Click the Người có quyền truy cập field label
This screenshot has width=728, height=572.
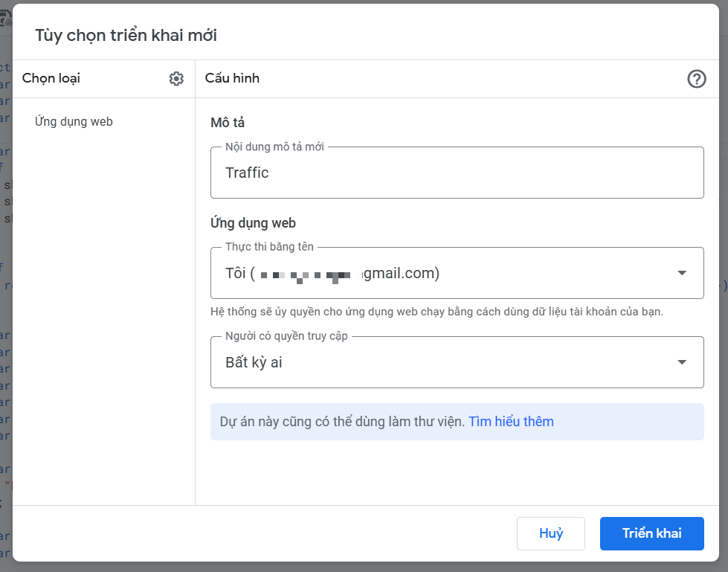[x=286, y=336]
